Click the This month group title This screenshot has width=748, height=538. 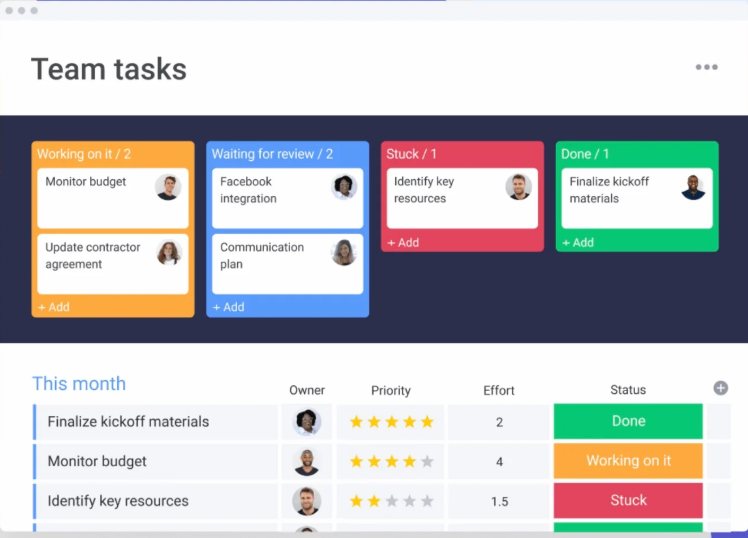click(x=79, y=383)
